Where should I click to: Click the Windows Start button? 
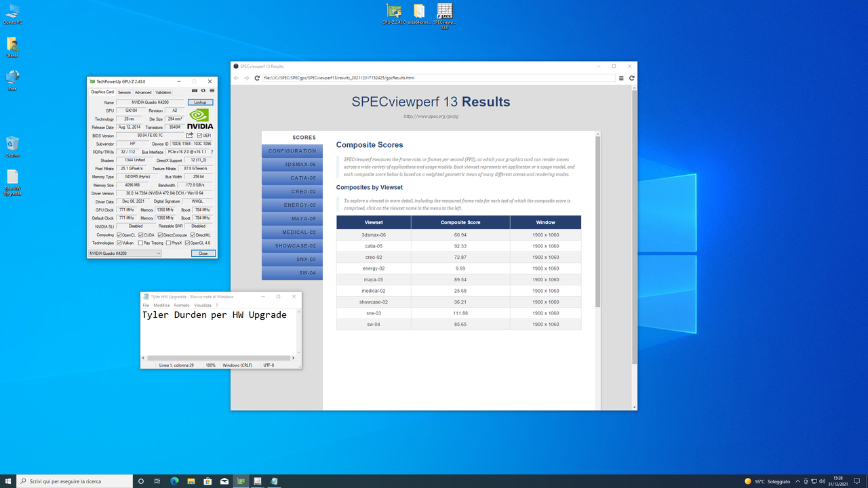8,481
